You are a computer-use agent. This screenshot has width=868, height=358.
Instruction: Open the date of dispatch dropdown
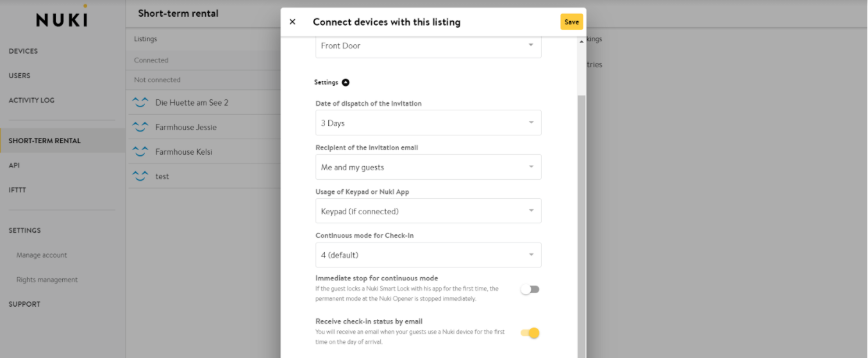[428, 123]
